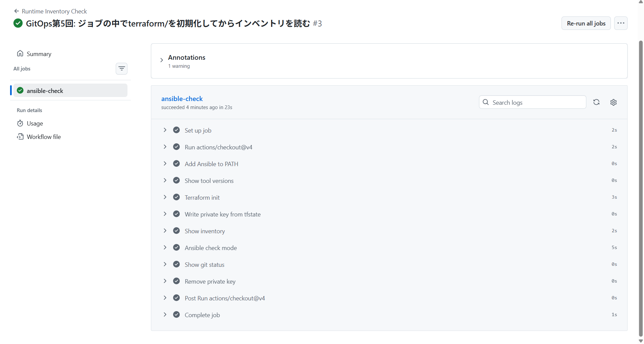
Task: Expand the Show tool versions step
Action: [165, 181]
